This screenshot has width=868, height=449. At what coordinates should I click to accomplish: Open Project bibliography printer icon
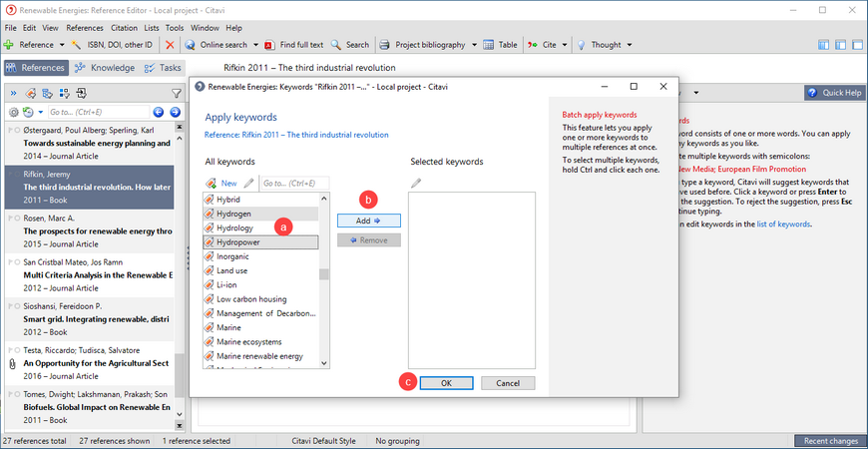385,45
